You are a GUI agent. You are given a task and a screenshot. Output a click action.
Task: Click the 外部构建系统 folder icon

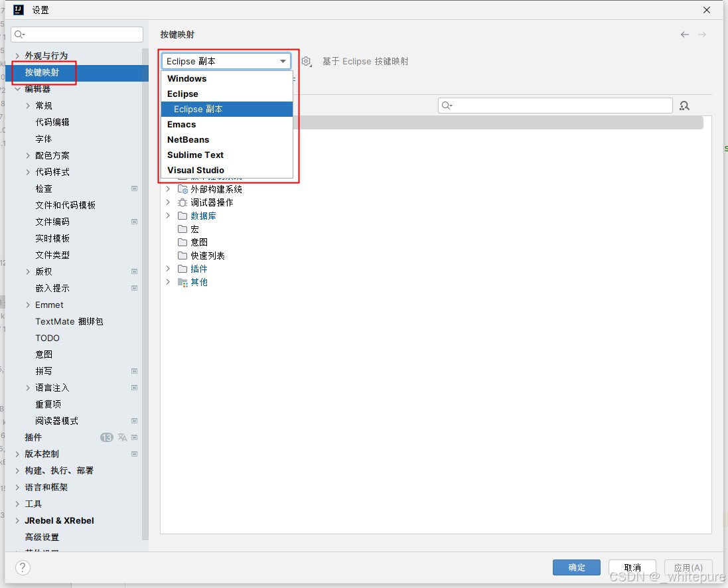click(183, 189)
